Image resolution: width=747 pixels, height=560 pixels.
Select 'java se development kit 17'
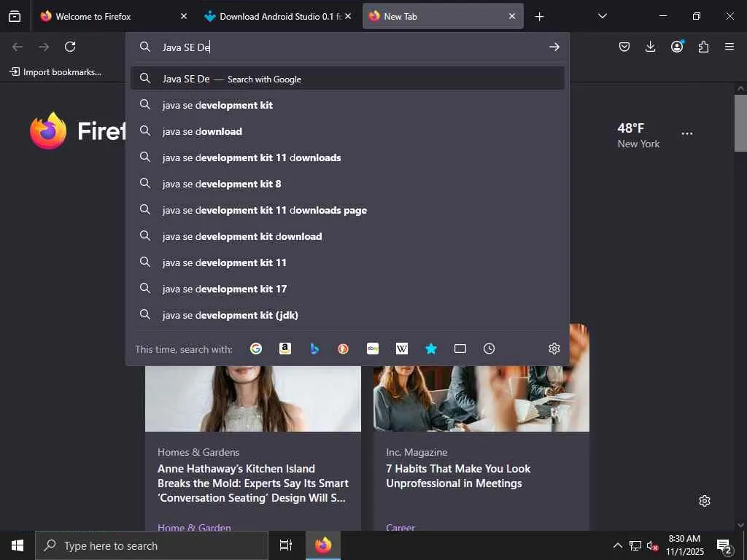(x=347, y=289)
